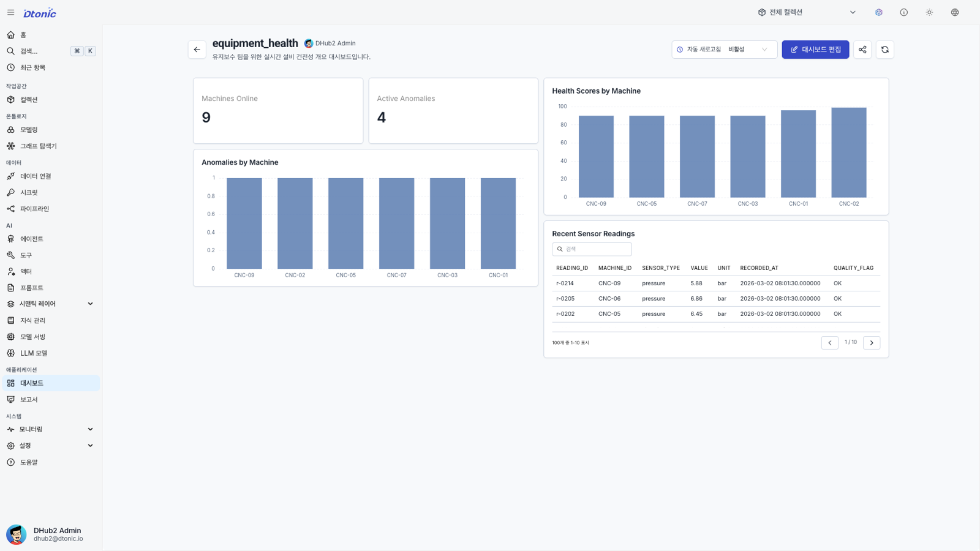Open the language globe icon
980x551 pixels.
[x=955, y=12]
